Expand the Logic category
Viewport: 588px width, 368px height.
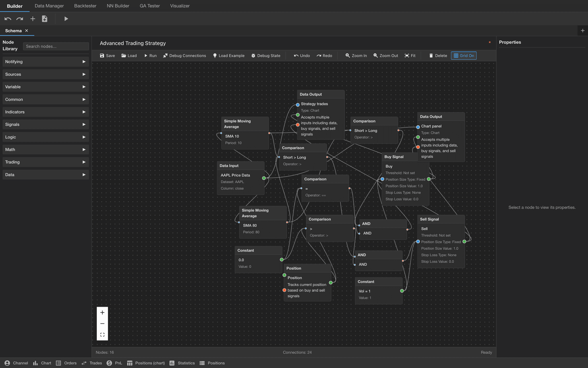click(x=46, y=137)
